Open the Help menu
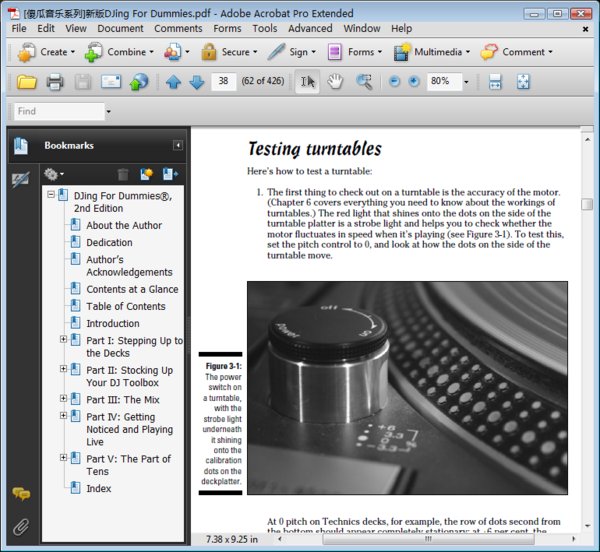This screenshot has width=600, height=552. pos(401,29)
